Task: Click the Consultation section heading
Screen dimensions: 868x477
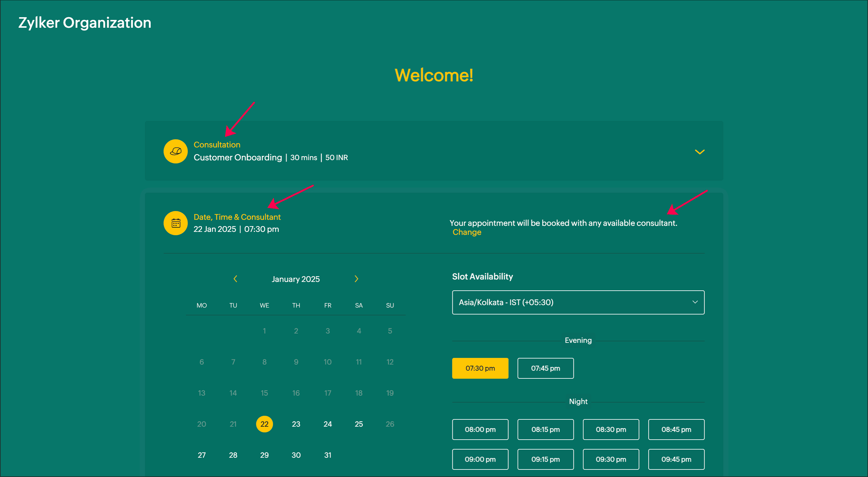Action: pos(217,145)
